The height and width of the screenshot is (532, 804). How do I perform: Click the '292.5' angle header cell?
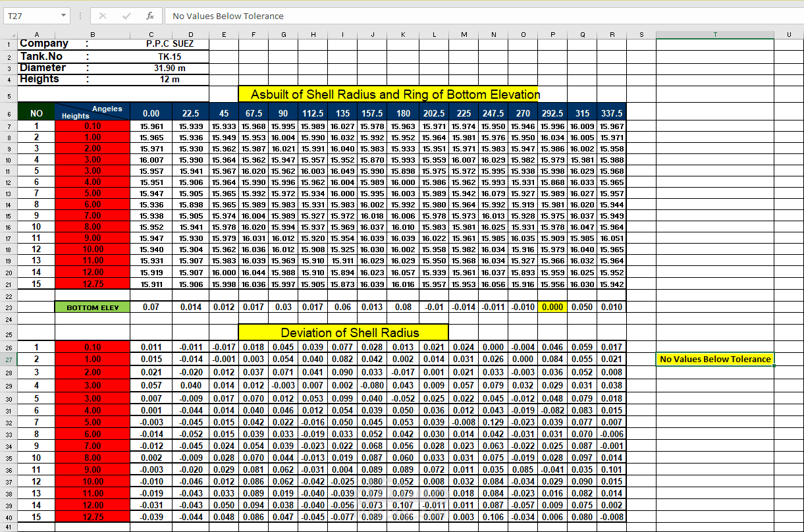tap(552, 113)
